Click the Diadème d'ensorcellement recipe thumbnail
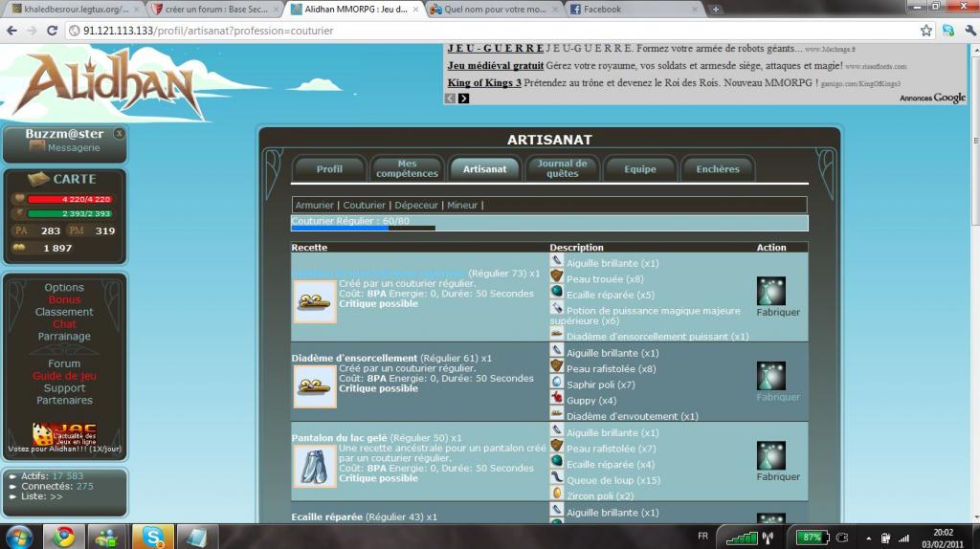 [x=314, y=386]
